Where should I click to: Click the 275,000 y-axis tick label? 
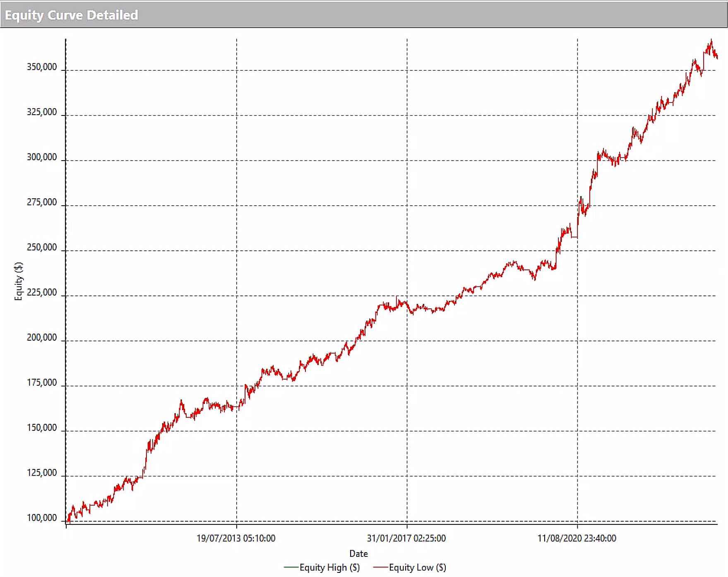click(x=42, y=202)
